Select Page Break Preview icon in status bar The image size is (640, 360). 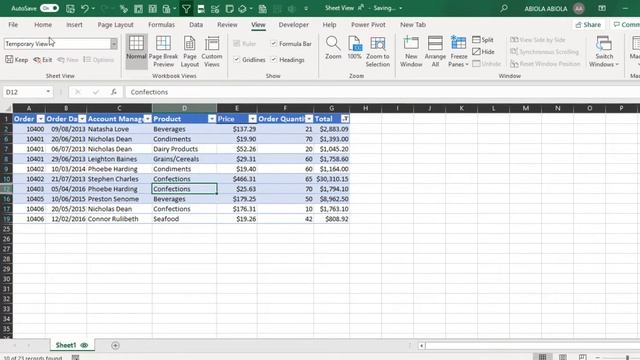coord(582,357)
